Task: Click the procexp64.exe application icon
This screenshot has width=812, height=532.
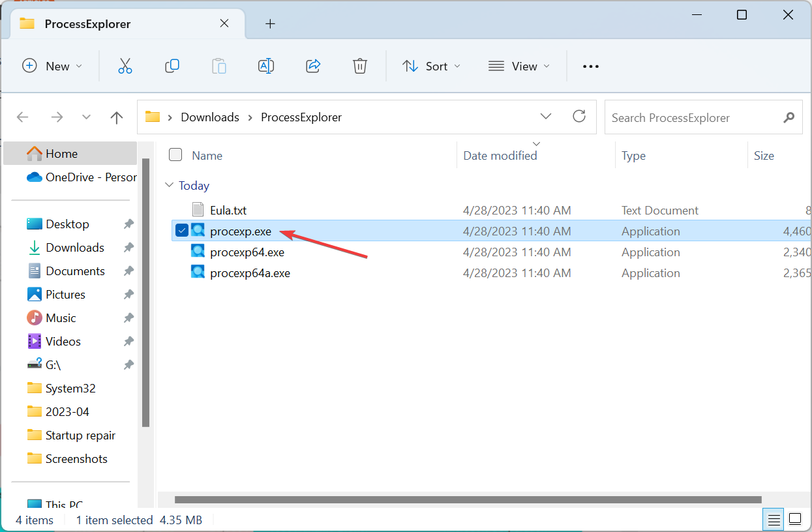Action: point(198,252)
